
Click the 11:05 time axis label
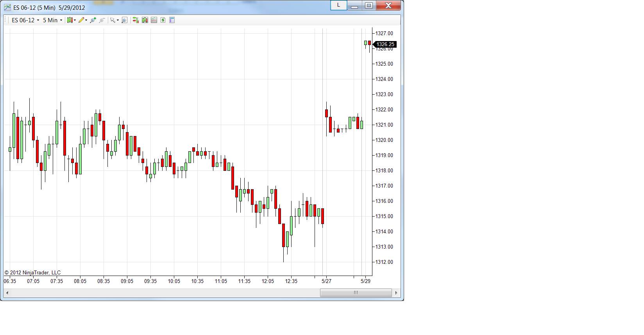tap(221, 281)
